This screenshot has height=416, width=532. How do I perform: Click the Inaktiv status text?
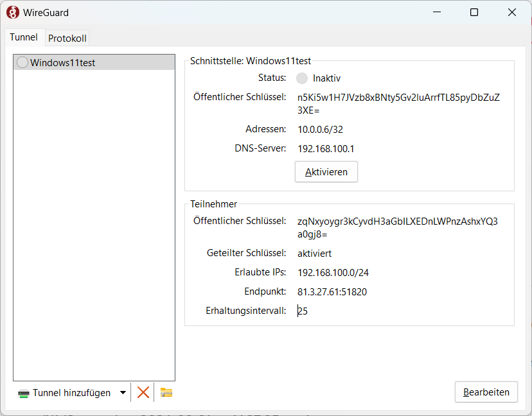click(x=326, y=78)
